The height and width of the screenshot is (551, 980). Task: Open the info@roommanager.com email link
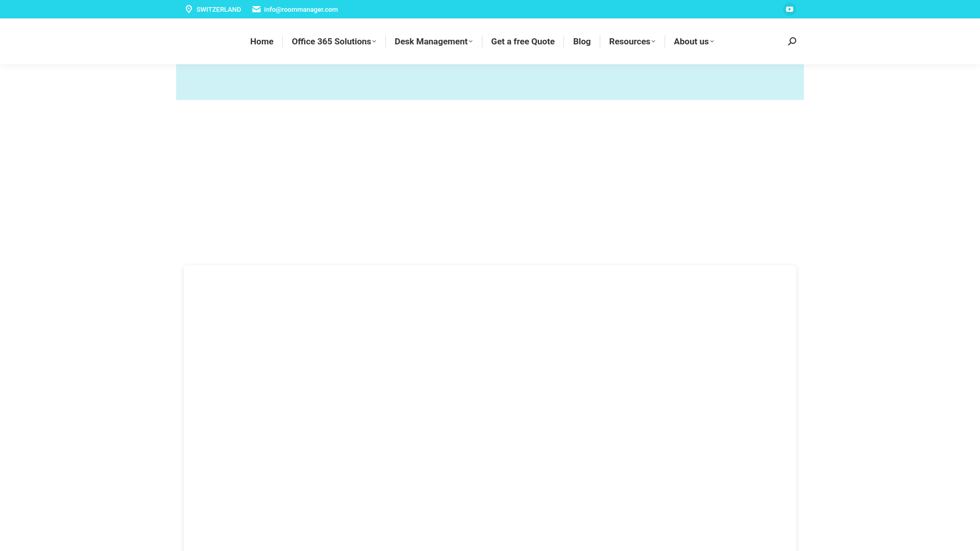300,9
